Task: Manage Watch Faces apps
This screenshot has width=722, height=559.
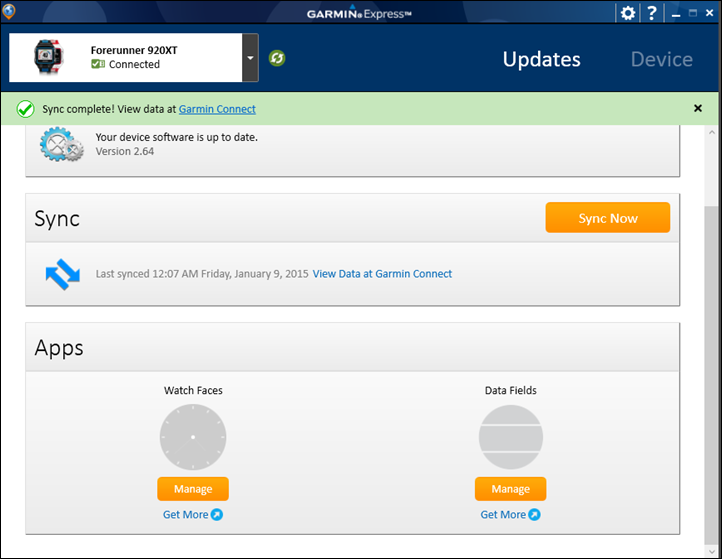Action: (193, 489)
